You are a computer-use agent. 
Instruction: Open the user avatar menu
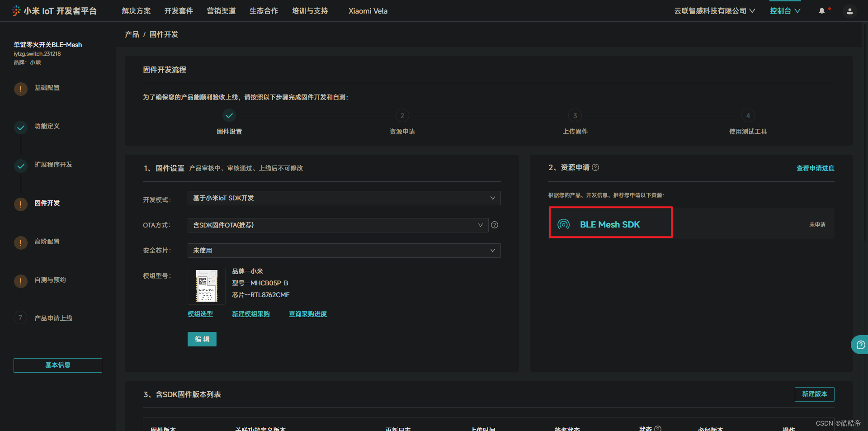[x=850, y=11]
